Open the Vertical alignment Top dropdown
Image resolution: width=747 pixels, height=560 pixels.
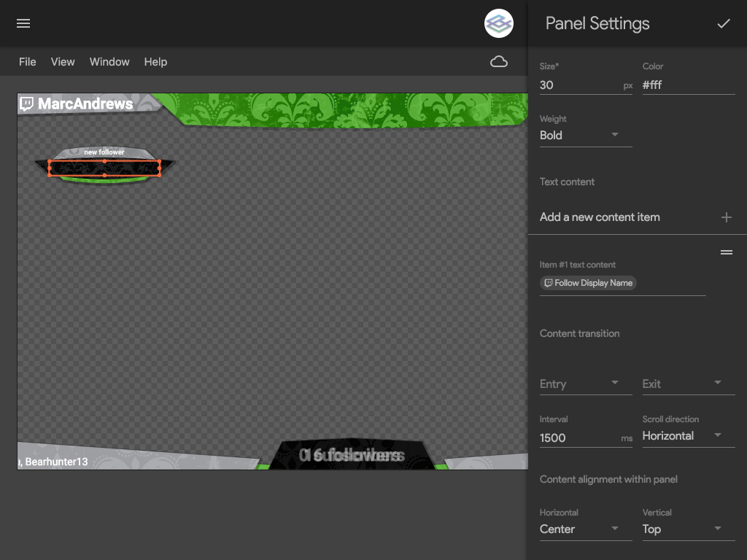point(689,529)
